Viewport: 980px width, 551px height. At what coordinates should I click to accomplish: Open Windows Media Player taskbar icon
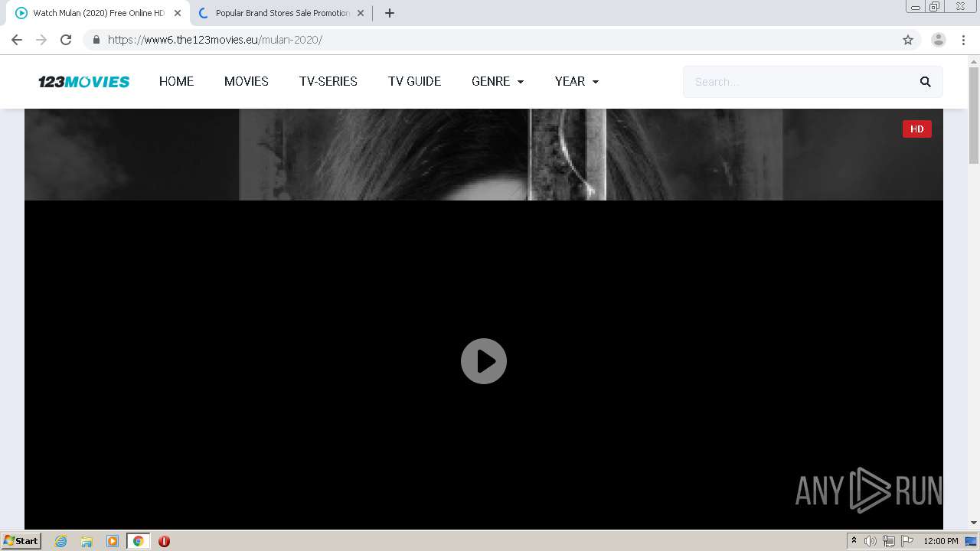pyautogui.click(x=113, y=541)
